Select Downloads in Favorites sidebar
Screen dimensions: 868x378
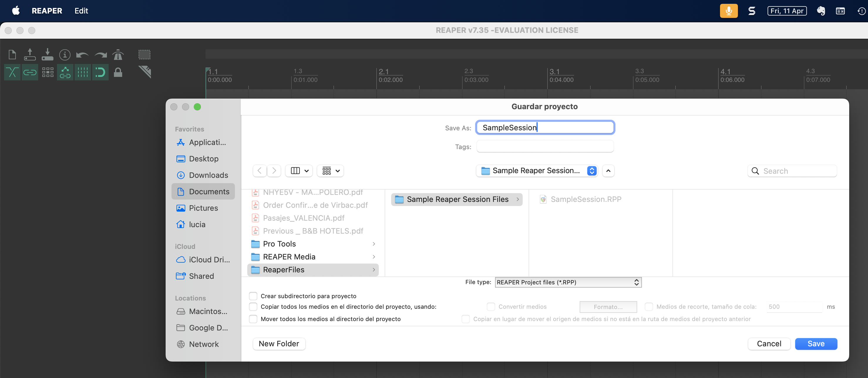click(x=208, y=175)
